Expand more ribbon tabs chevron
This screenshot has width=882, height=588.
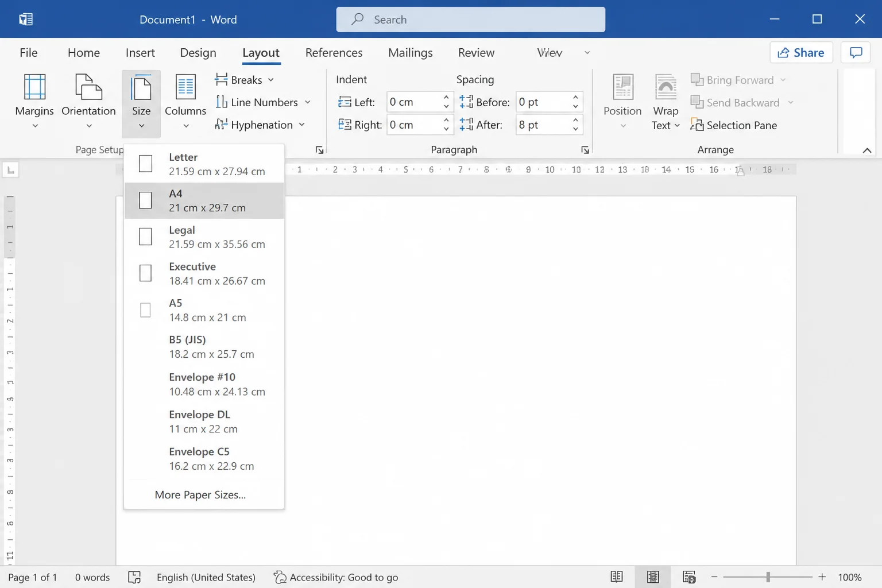pyautogui.click(x=587, y=52)
